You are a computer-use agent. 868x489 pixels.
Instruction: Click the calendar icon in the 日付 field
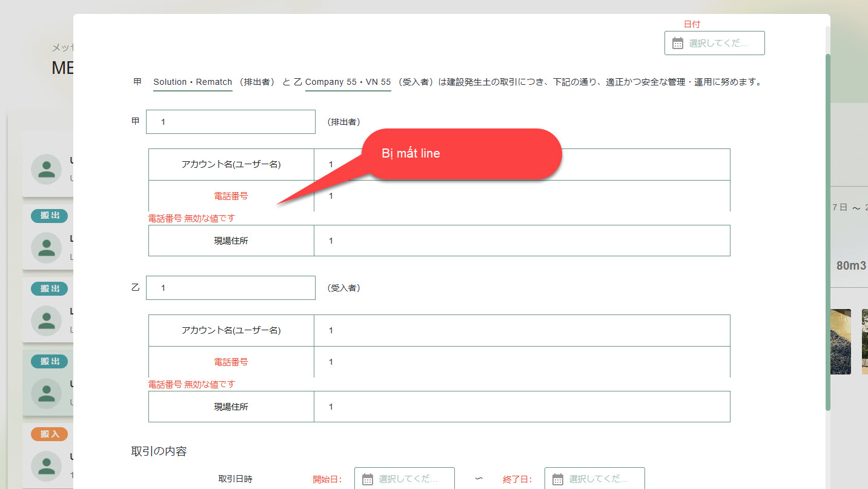(x=678, y=43)
